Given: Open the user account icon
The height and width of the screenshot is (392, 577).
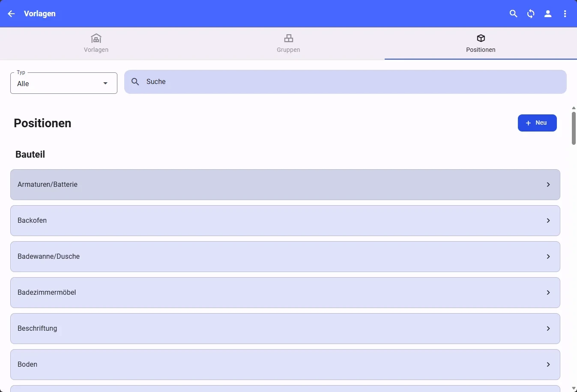Looking at the screenshot, I should (548, 14).
